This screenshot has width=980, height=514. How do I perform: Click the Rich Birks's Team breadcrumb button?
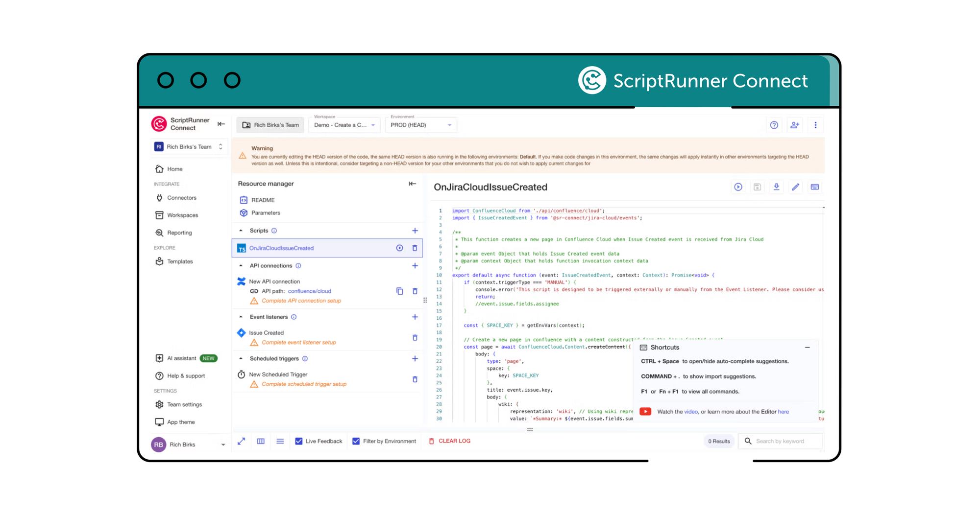click(x=270, y=125)
